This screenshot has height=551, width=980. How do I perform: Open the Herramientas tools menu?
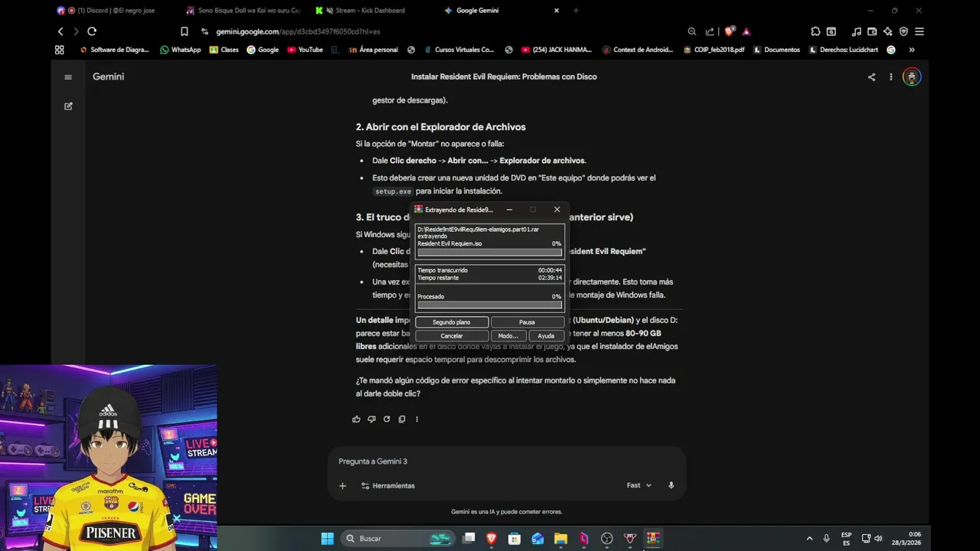tap(388, 486)
